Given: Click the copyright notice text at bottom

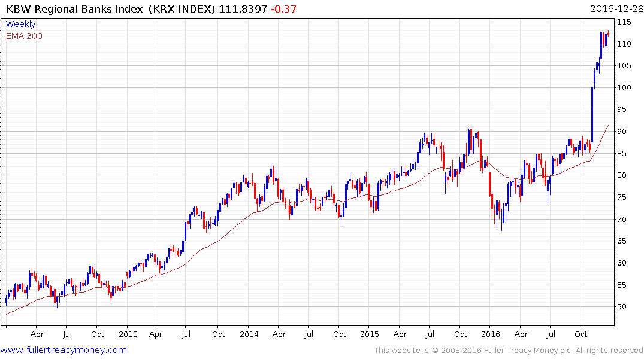Looking at the screenshot, I should pyautogui.click(x=509, y=351).
